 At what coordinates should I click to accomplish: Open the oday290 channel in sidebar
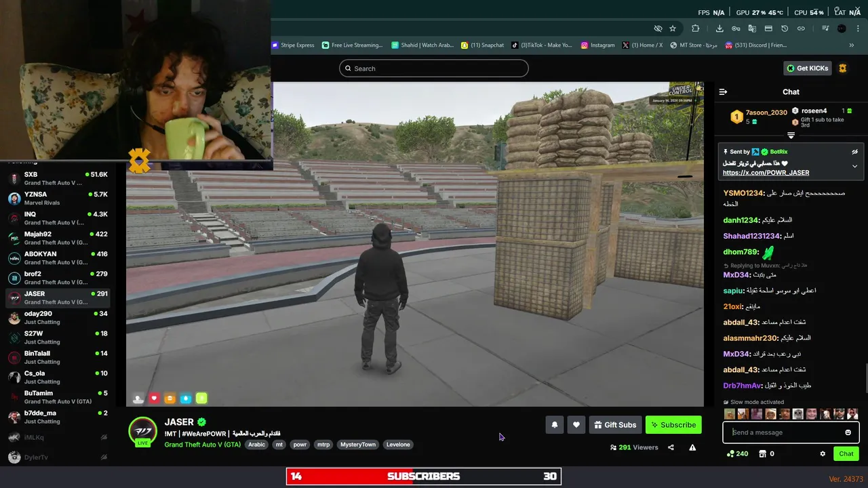tap(58, 317)
